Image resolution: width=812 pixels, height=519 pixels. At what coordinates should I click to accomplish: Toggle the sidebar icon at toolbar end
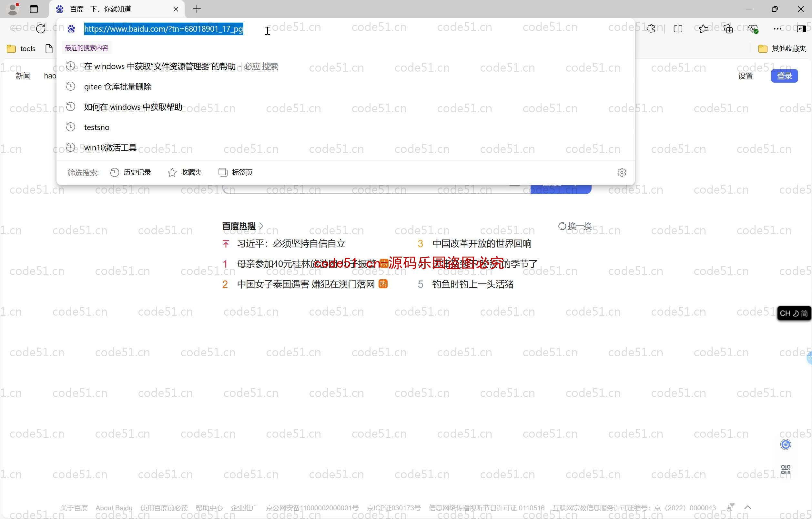(x=801, y=29)
